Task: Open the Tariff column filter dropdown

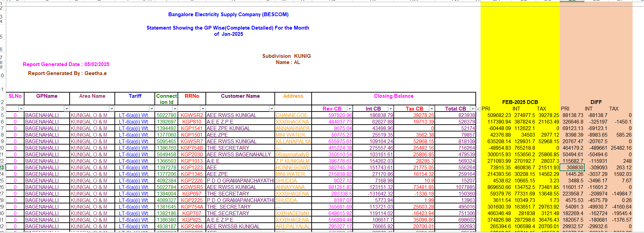Action: [152, 109]
